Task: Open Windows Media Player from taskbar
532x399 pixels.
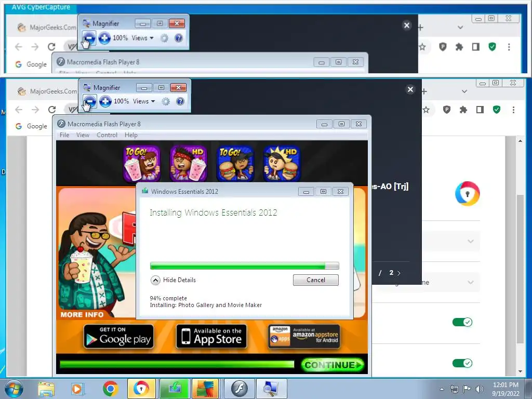Action: (x=78, y=389)
